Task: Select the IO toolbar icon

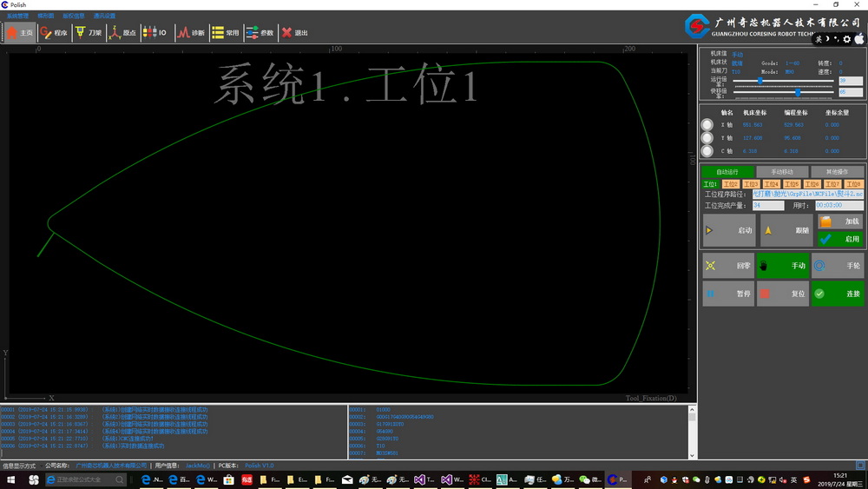Action: (154, 33)
